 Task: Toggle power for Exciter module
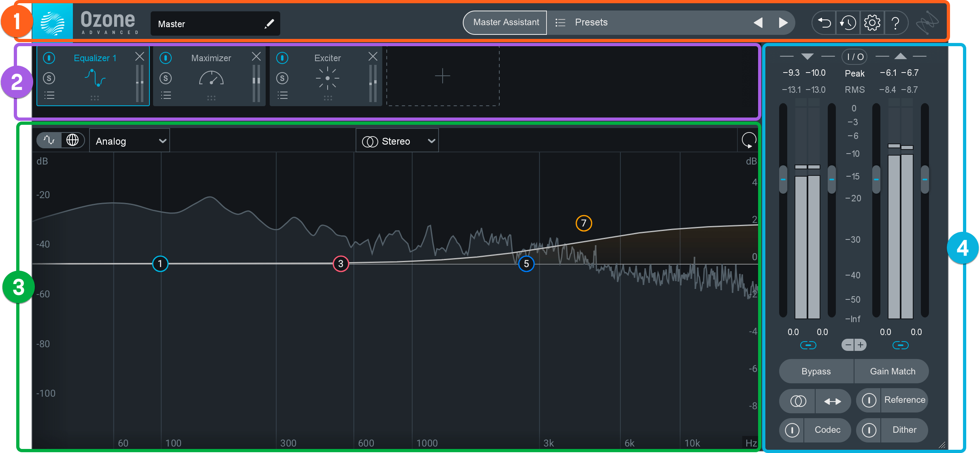click(282, 58)
